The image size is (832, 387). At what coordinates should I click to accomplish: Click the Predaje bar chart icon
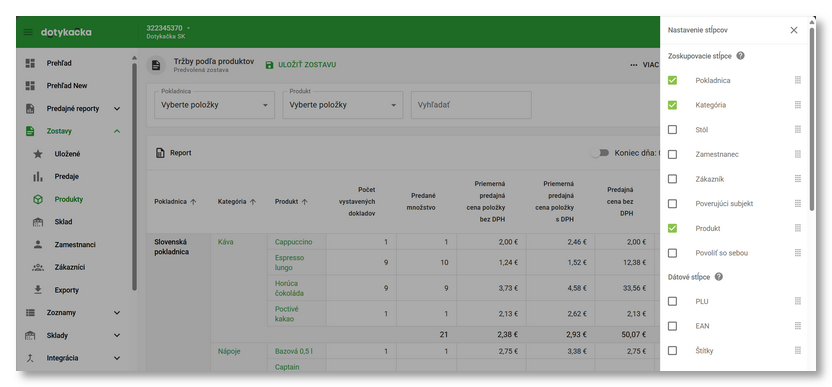click(x=38, y=177)
